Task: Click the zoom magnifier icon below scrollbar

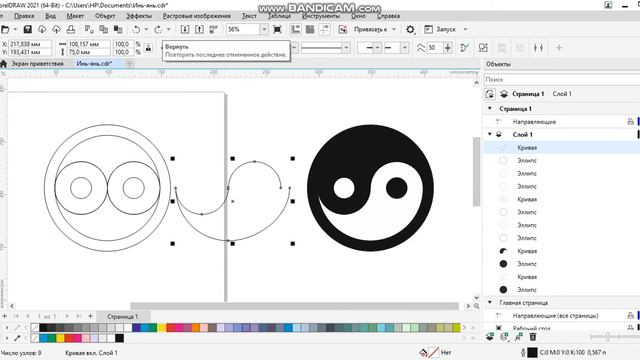Action: pos(476,306)
